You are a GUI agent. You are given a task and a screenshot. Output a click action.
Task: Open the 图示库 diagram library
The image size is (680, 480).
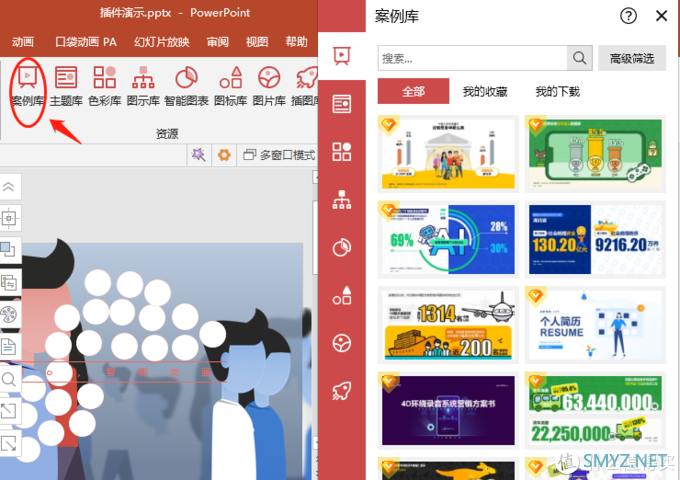(143, 85)
